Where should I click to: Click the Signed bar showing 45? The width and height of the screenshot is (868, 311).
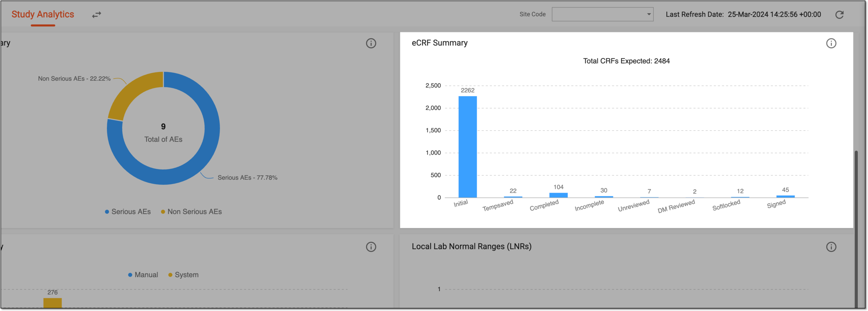pos(785,196)
